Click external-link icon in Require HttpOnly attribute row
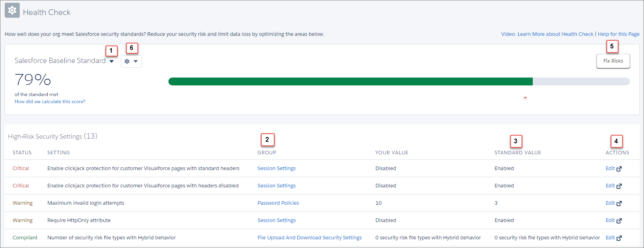 619,221
